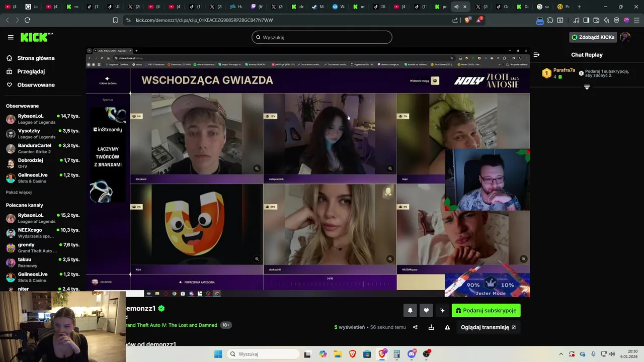This screenshot has width=644, height=362.
Task: Focus the Wyszukaj search field on Kick
Action: [x=322, y=37]
